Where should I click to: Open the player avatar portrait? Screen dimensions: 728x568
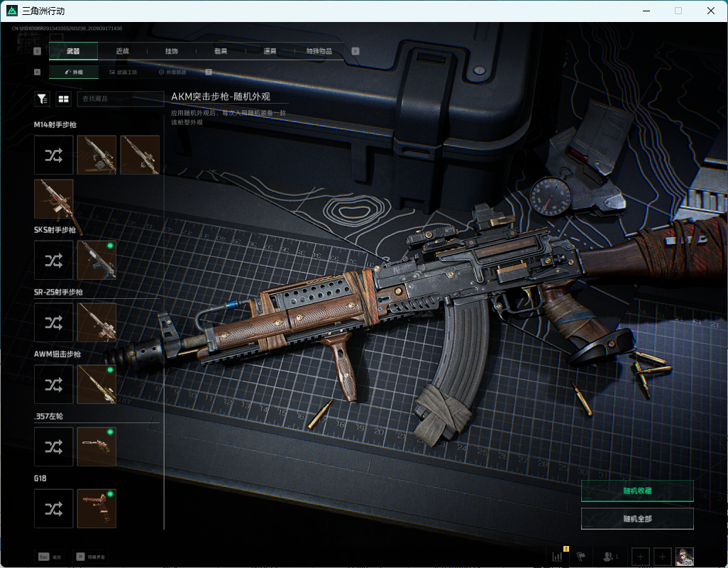coord(684,557)
